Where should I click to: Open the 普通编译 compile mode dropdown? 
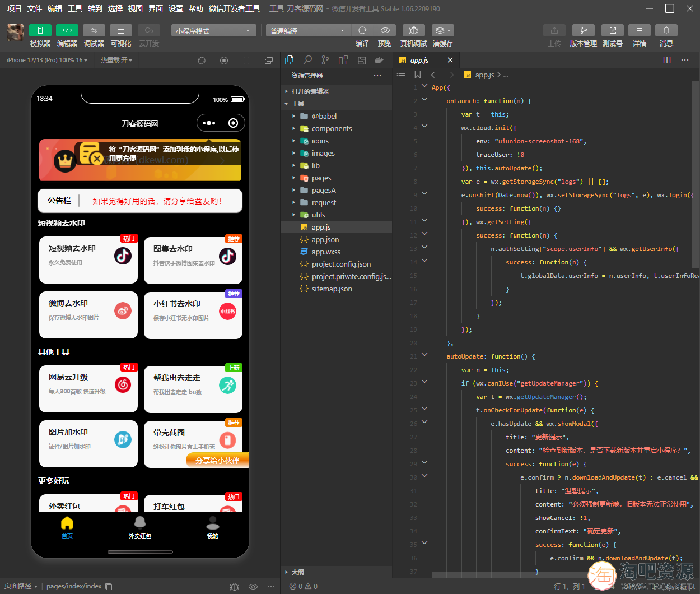(x=308, y=31)
